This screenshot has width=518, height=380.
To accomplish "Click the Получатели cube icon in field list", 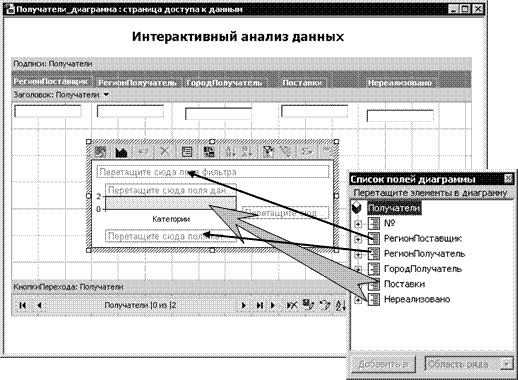I will point(357,208).
